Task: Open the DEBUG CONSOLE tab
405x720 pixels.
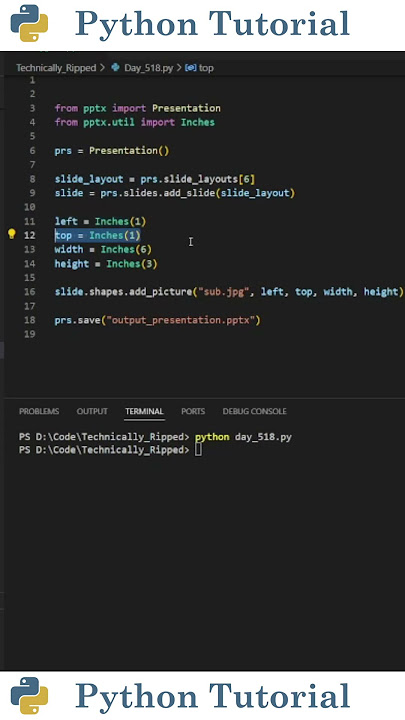Action: [x=254, y=411]
